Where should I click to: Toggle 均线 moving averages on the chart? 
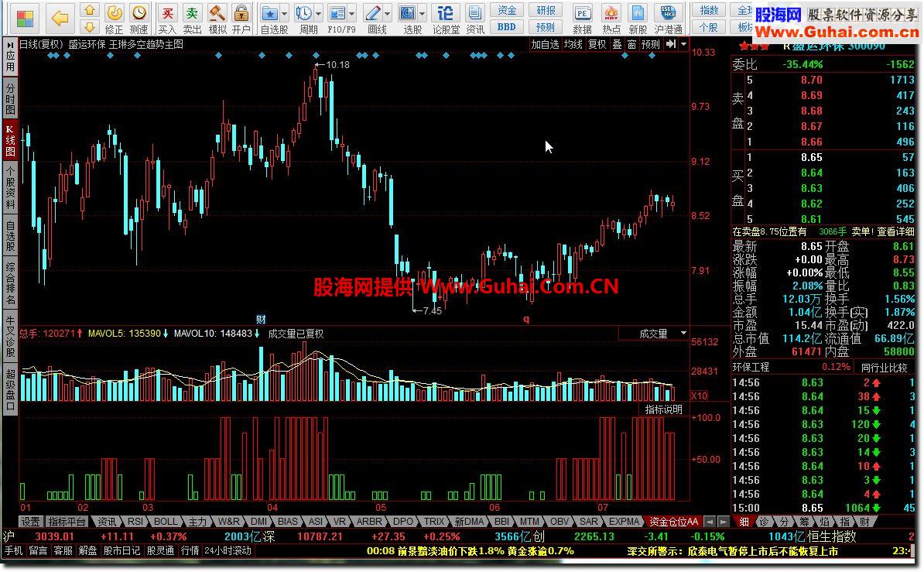point(572,44)
